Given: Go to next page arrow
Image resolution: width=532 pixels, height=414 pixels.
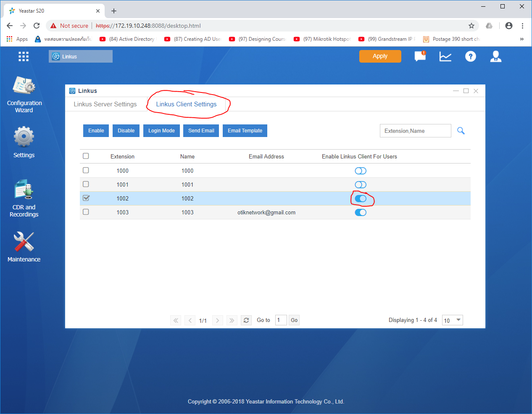Looking at the screenshot, I should pos(218,320).
